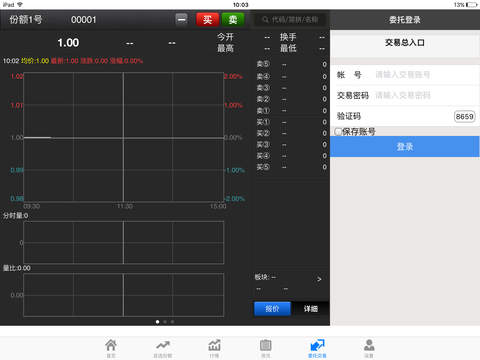Tap the 买⑤ buy level five row

291,167
